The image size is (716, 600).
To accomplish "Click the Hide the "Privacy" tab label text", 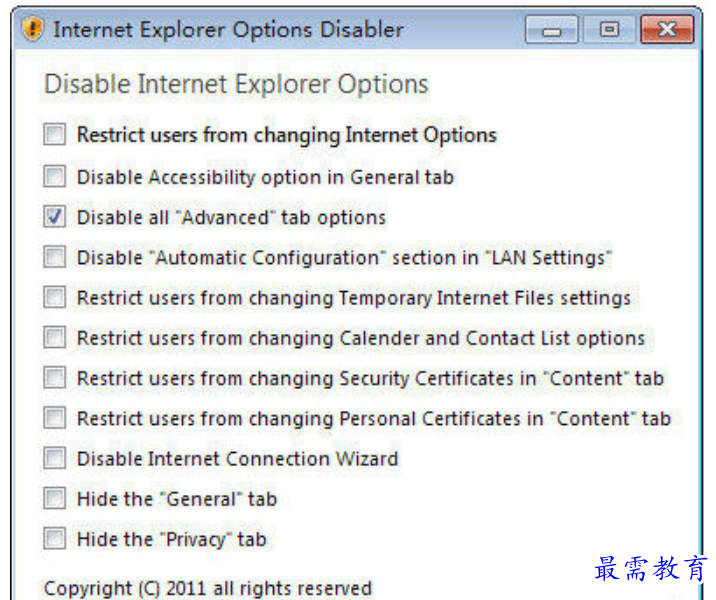I will pos(172,539).
